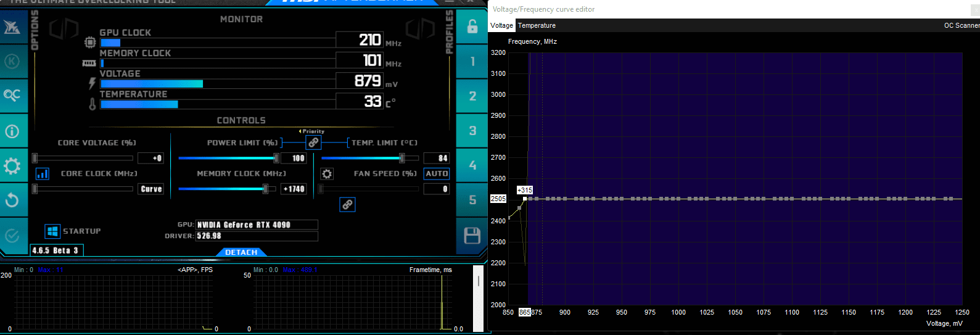Adjust the Temp Limit slider handle
The width and height of the screenshot is (980, 335).
401,159
